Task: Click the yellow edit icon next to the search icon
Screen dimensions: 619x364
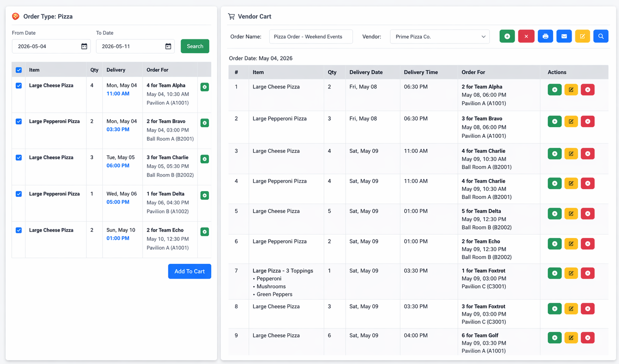Action: click(x=582, y=36)
